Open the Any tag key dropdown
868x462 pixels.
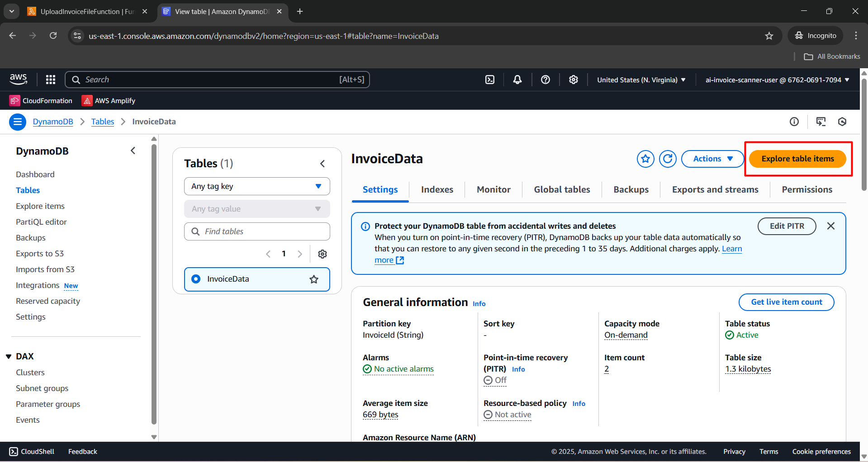pos(257,186)
